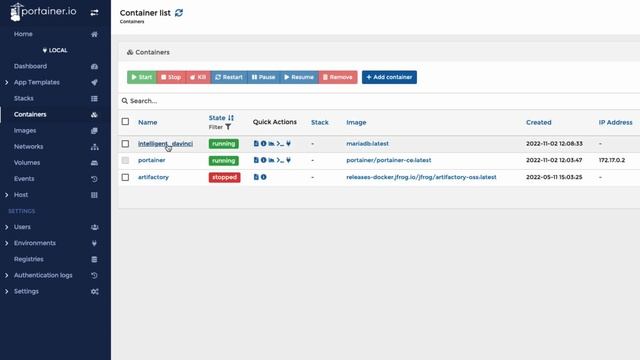Viewport: 640px width, 360px height.
Task: Select Containers in the sidebar
Action: [30, 114]
